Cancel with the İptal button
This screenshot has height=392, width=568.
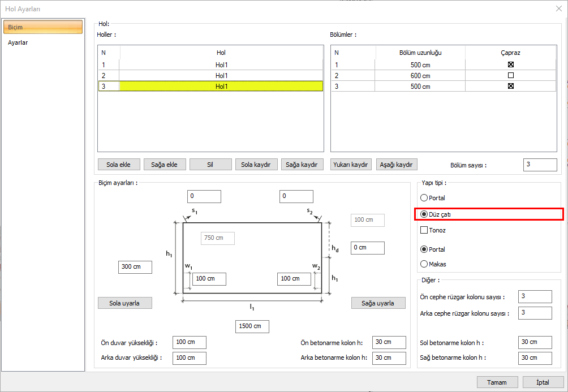[x=543, y=382]
